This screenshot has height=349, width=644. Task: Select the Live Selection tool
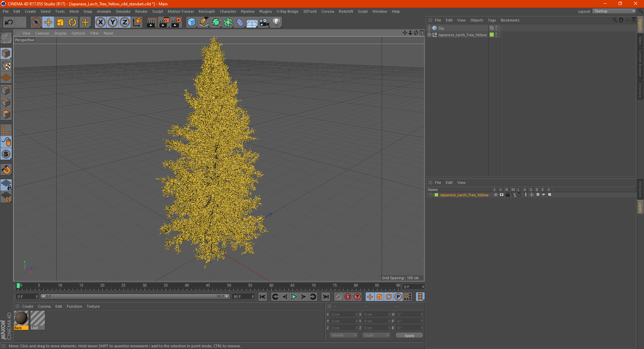(x=36, y=22)
